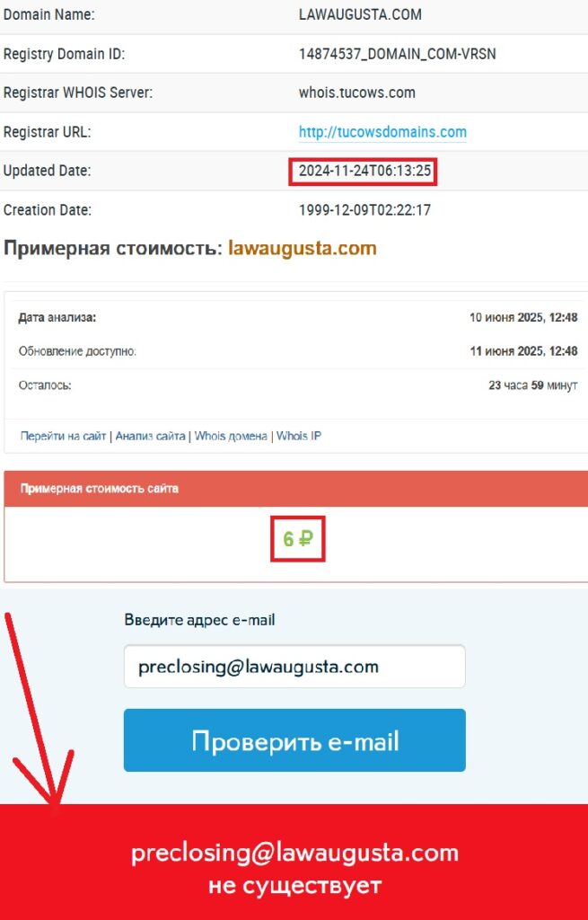The image size is (588, 920).
Task: Click the 'Введите адрес e-mail' label
Action: (x=199, y=620)
